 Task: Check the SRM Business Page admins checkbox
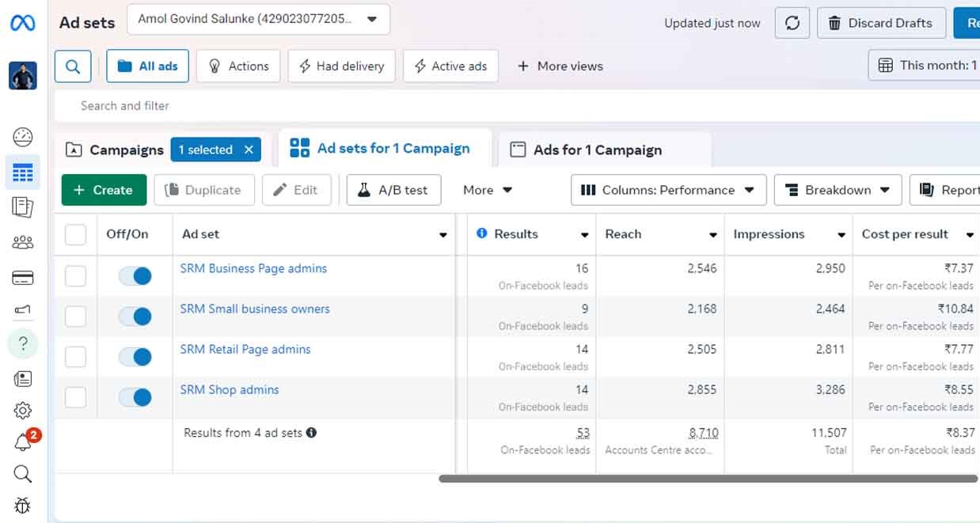pos(75,275)
